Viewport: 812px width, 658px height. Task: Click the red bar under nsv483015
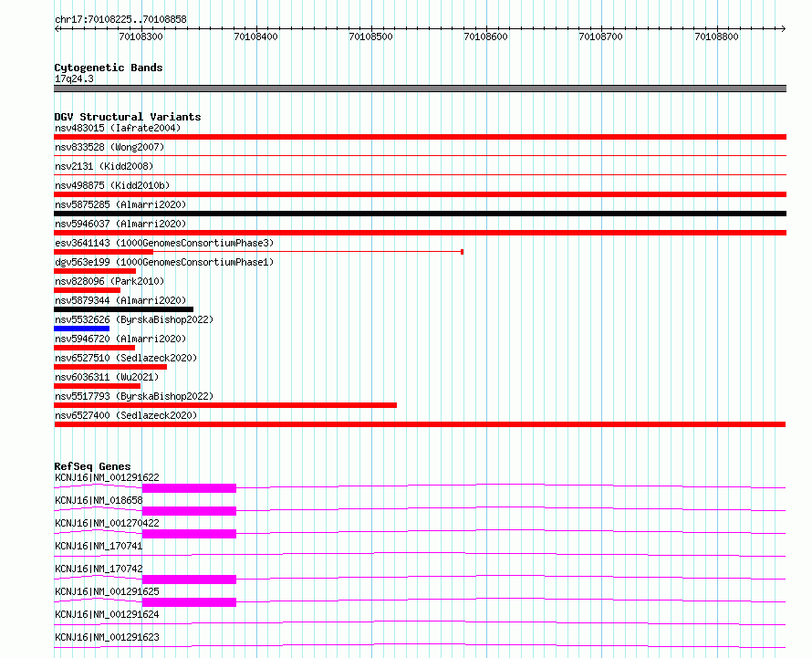coord(420,137)
